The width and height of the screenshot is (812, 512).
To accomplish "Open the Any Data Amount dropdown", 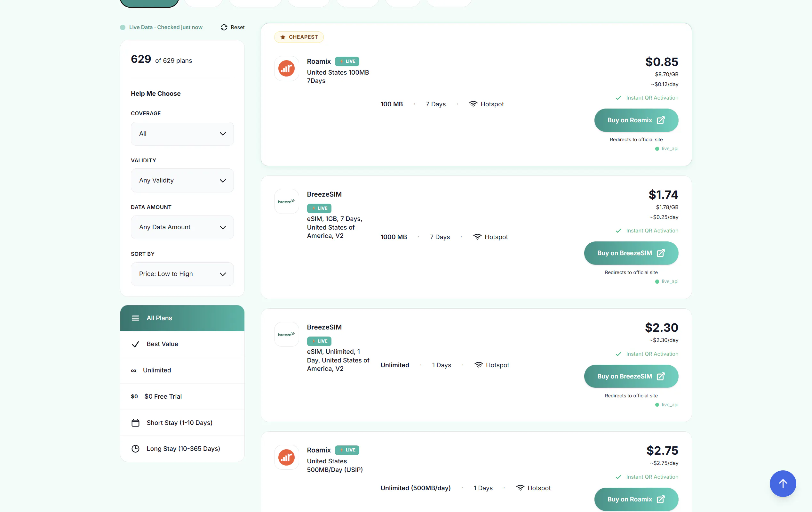I will pos(182,227).
